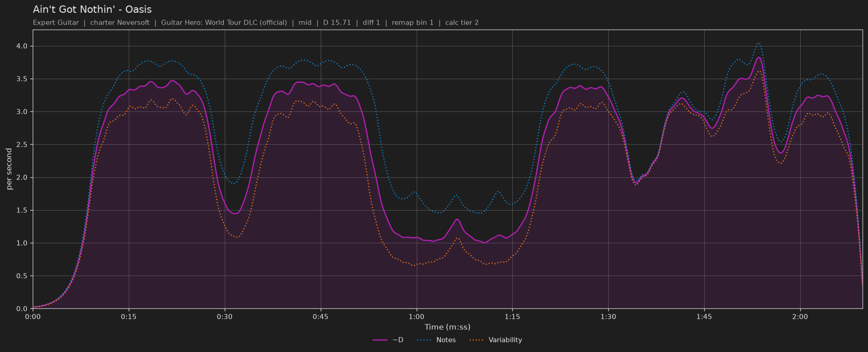Click the time-axis tick label "1:00"
The image size is (868, 352).
point(417,317)
